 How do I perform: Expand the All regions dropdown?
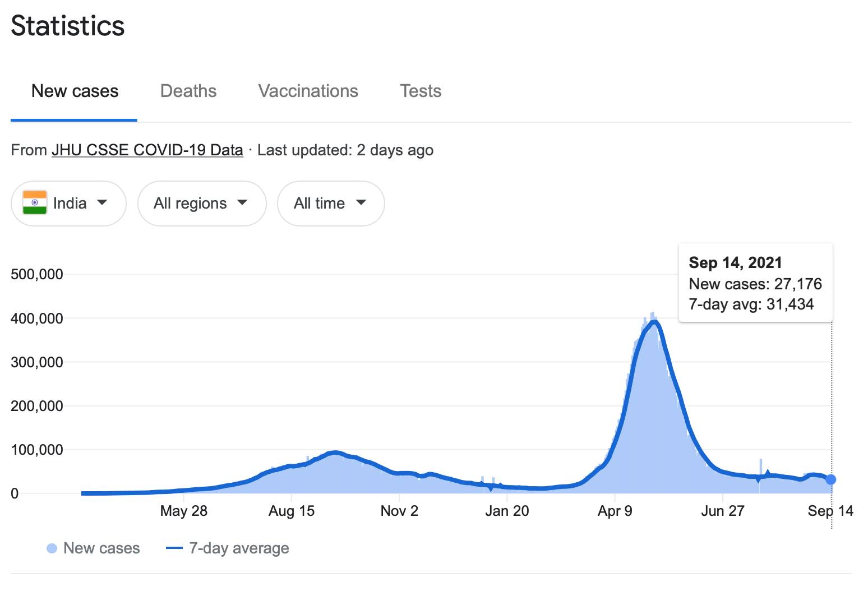pos(201,203)
